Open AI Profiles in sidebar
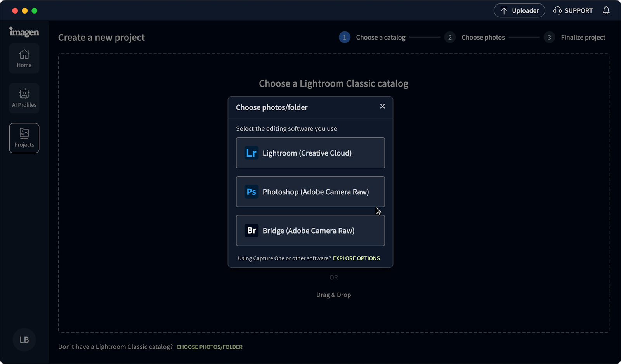 [24, 98]
